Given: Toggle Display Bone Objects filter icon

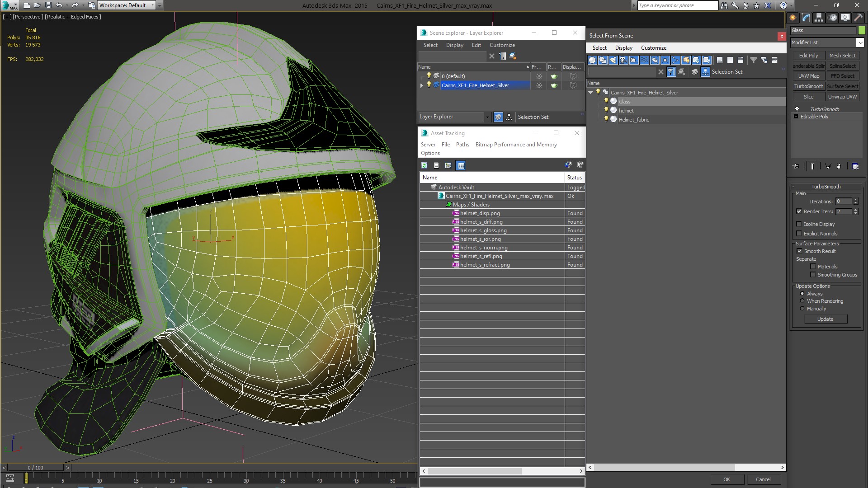Looking at the screenshot, I should point(675,60).
